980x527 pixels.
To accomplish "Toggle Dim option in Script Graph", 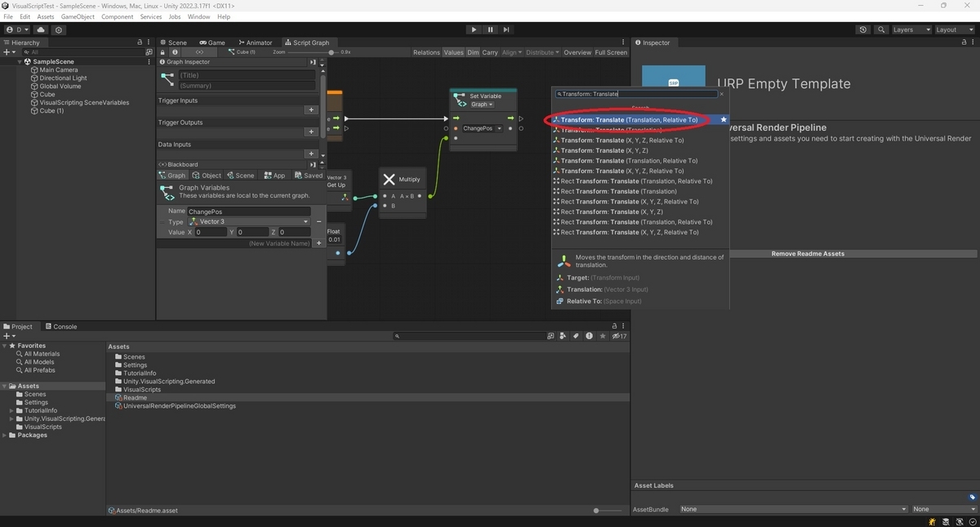I will [473, 52].
